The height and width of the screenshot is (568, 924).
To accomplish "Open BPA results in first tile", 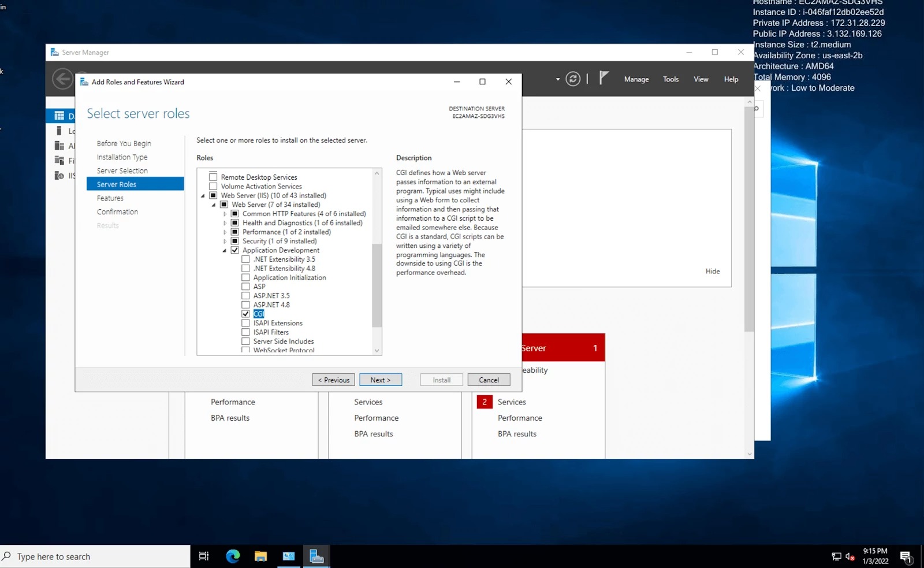I will [230, 418].
